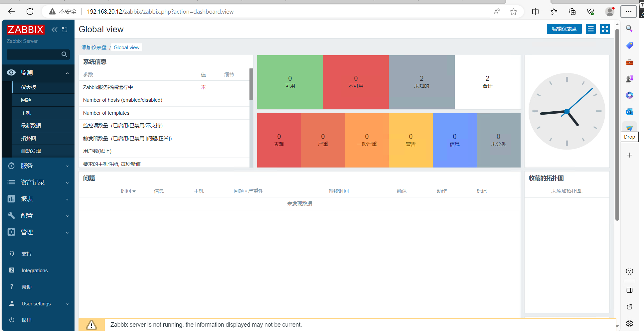Add page to favorites with star icon

click(x=514, y=12)
